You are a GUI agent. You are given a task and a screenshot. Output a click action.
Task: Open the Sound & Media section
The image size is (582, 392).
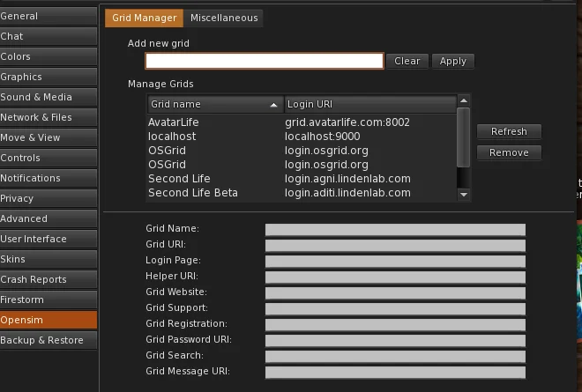pos(48,97)
